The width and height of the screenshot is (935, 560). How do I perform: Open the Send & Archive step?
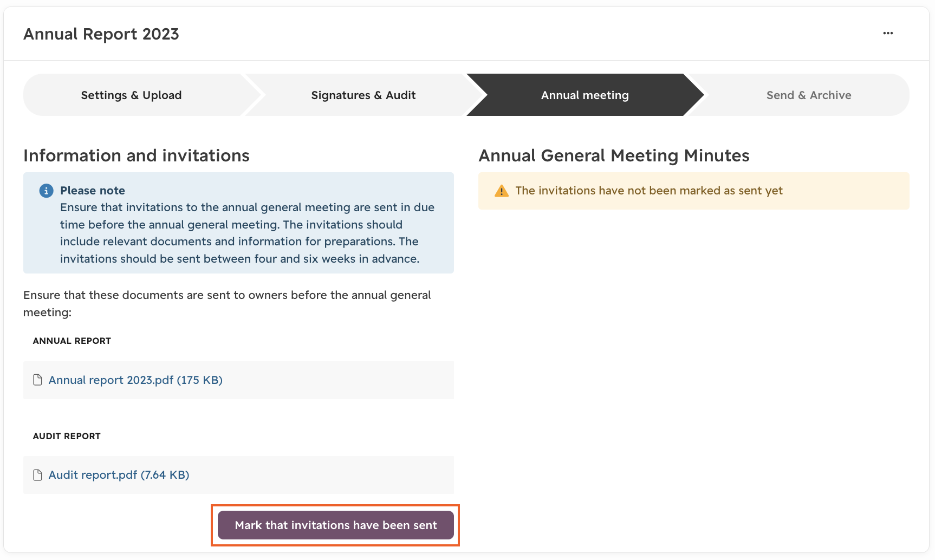[x=809, y=95]
